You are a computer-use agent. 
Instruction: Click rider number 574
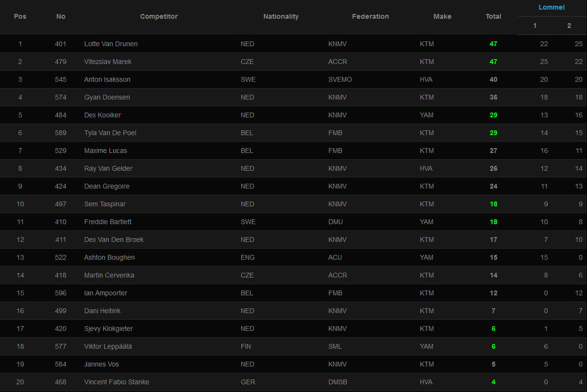pyautogui.click(x=61, y=97)
